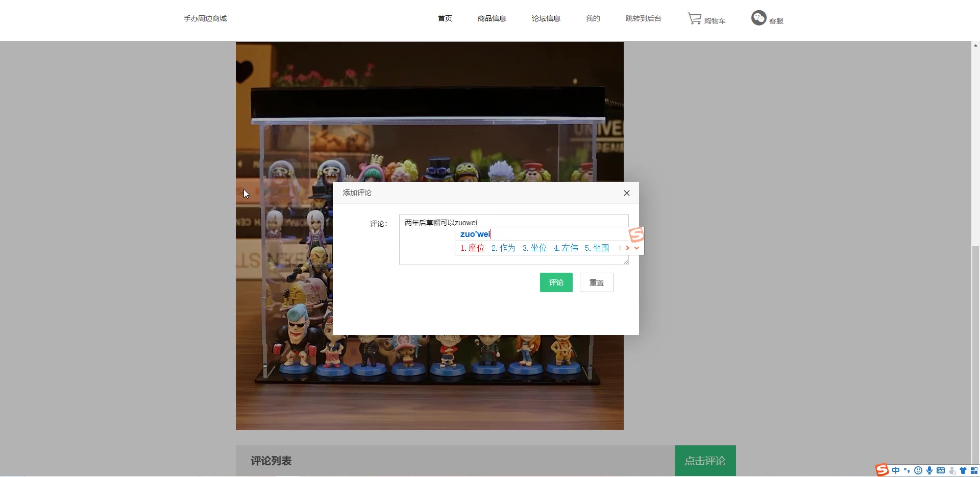Click the textarea resize handle corner
The width and height of the screenshot is (980, 477).
(626, 261)
